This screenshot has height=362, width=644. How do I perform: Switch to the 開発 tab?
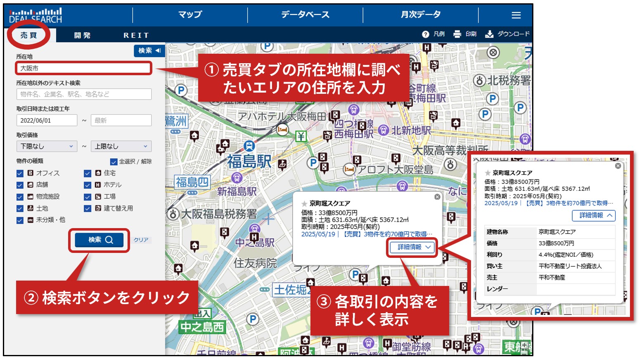point(82,35)
